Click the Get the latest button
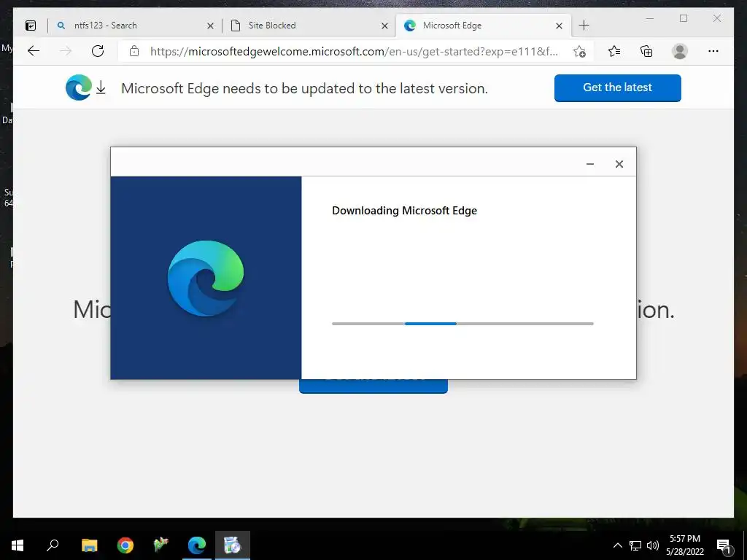 tap(617, 87)
